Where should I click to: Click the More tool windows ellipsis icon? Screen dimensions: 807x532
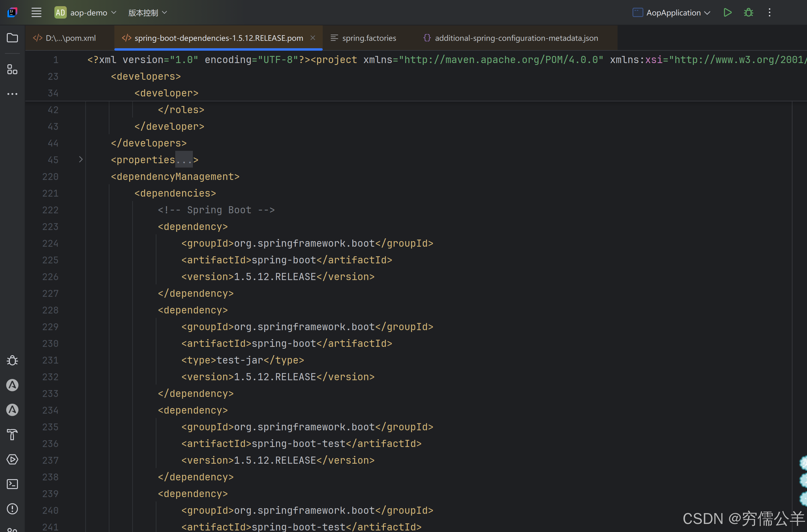(12, 94)
